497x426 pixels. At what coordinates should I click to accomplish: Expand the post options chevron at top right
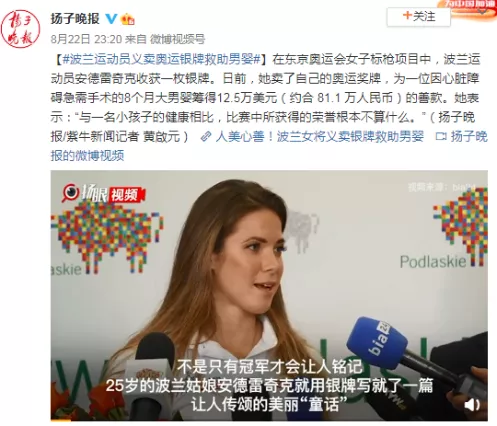click(482, 10)
